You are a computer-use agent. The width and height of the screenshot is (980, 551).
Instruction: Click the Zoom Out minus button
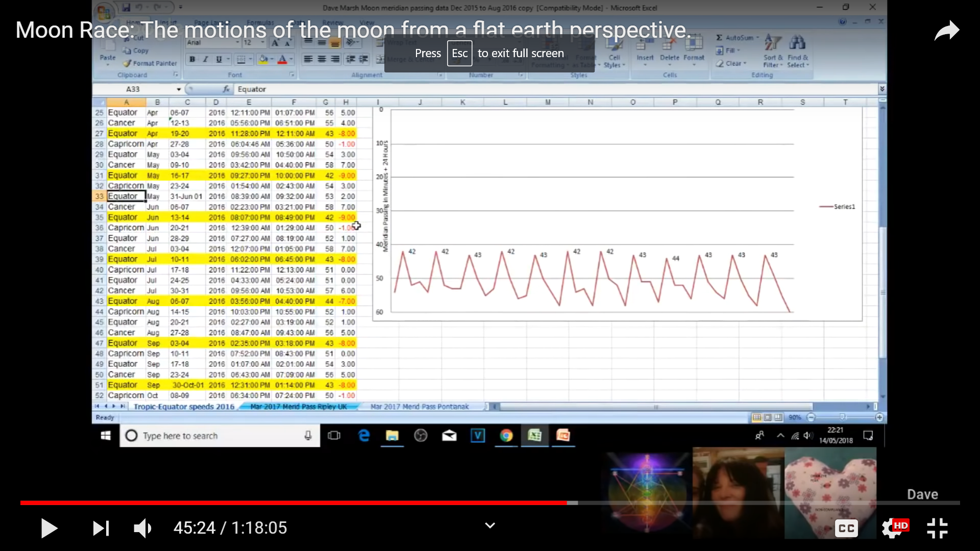tap(811, 417)
